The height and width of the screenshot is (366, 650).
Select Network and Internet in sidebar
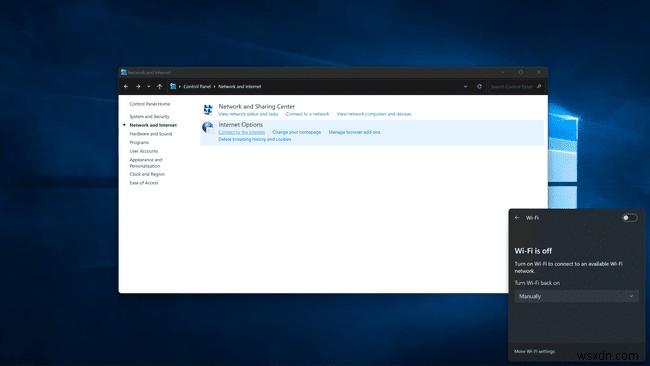[153, 125]
